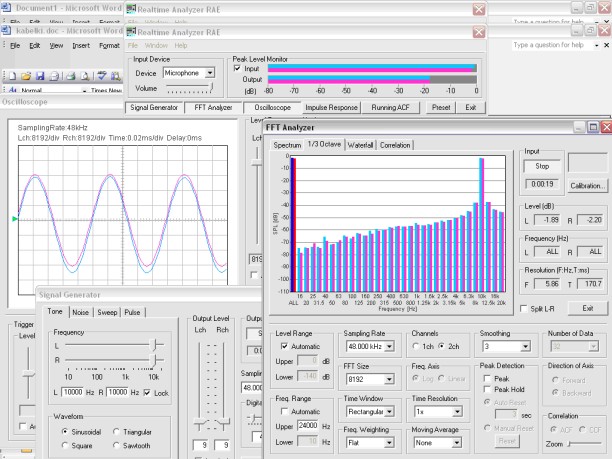Open Device Microphone dropdown
The image size is (612, 459).
pos(210,73)
